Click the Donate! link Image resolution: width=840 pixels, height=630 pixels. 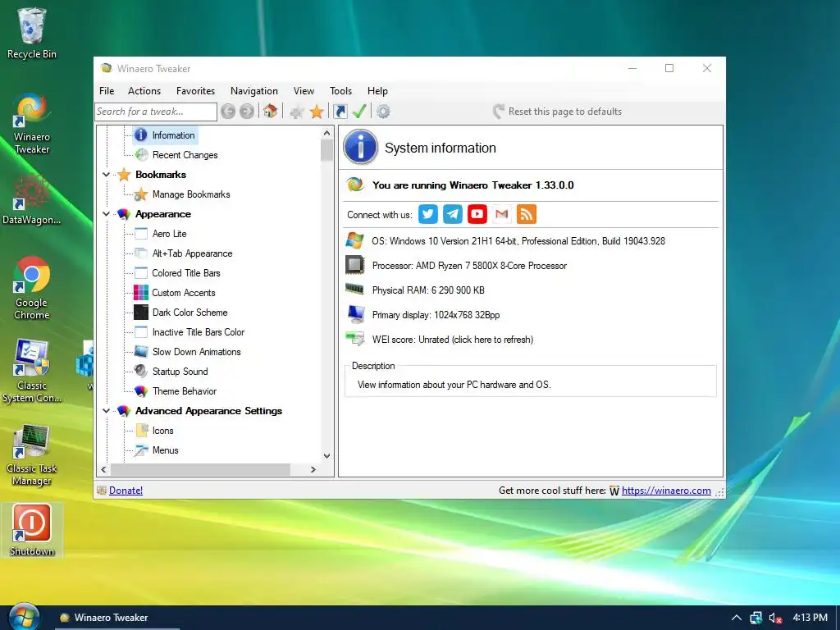coord(126,491)
